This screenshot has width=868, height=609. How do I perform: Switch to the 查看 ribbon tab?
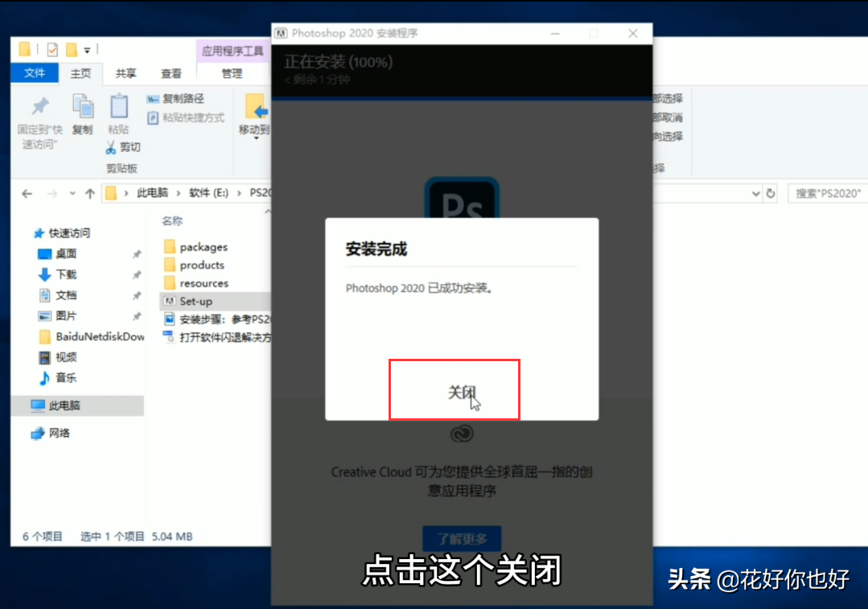point(171,73)
